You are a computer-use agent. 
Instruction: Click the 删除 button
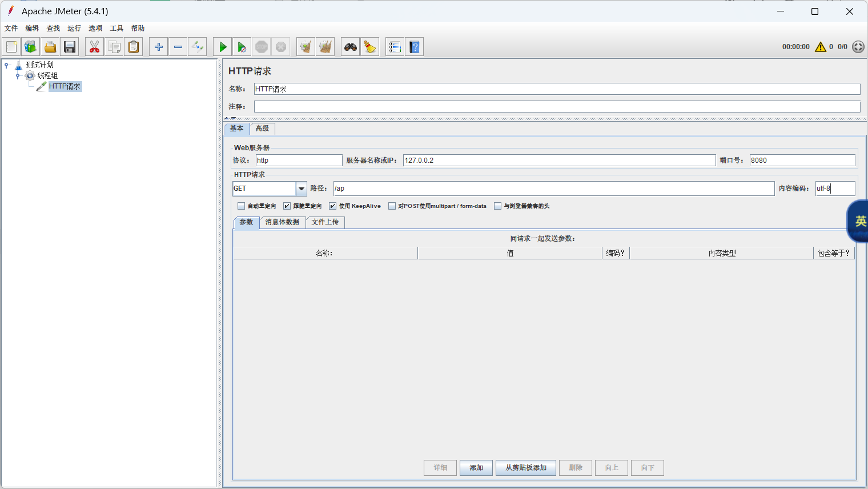coord(576,468)
